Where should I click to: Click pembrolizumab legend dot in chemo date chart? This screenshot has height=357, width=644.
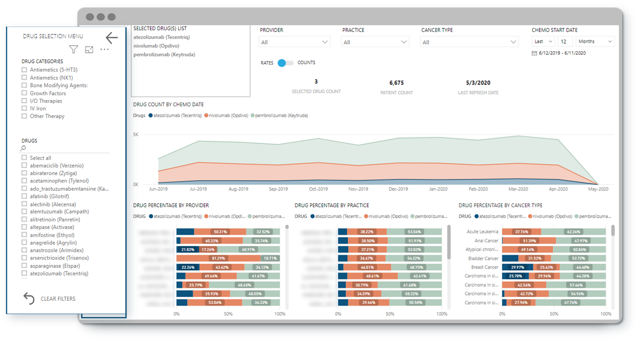[252, 115]
